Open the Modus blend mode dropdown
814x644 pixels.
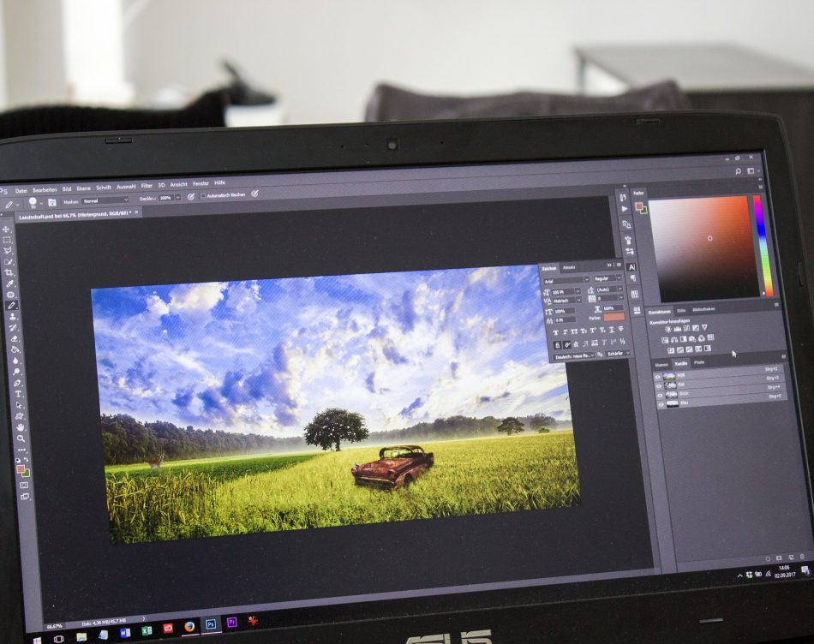tap(105, 200)
